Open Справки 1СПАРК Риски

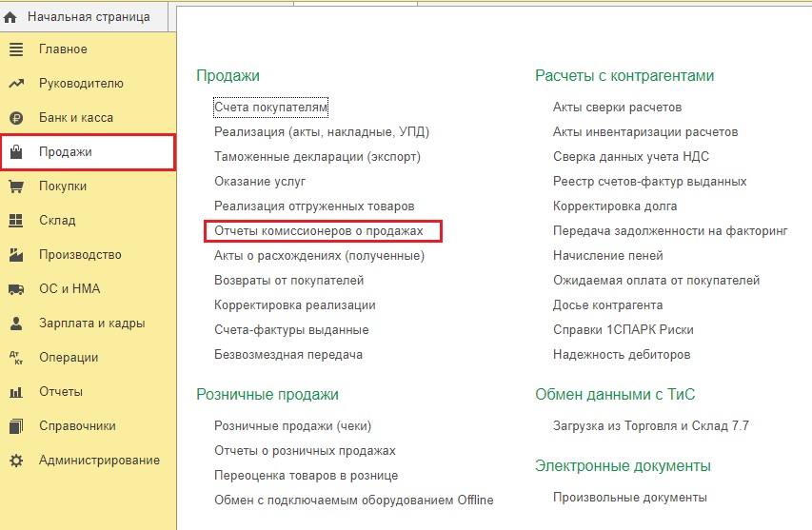pyautogui.click(x=623, y=329)
